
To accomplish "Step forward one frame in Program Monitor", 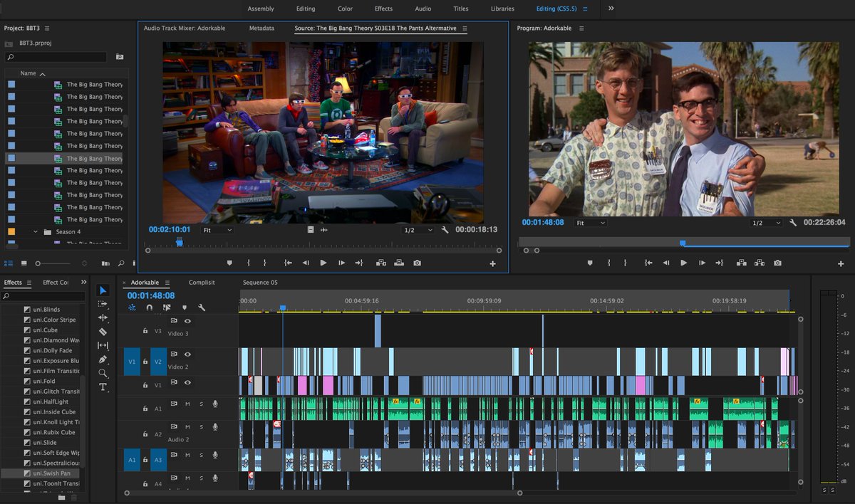I will coord(702,263).
